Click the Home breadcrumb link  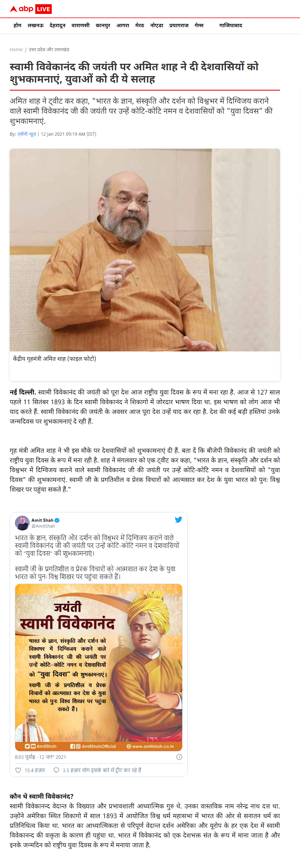16,50
